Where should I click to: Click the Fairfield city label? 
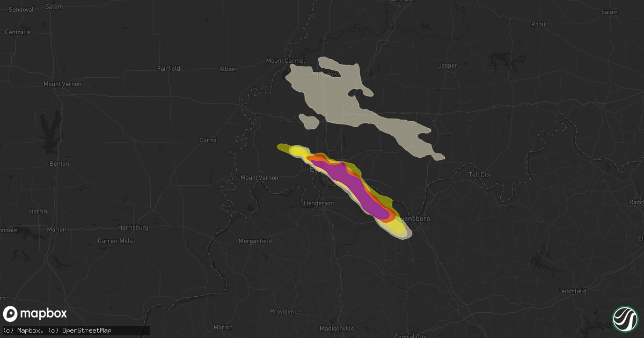(x=169, y=68)
